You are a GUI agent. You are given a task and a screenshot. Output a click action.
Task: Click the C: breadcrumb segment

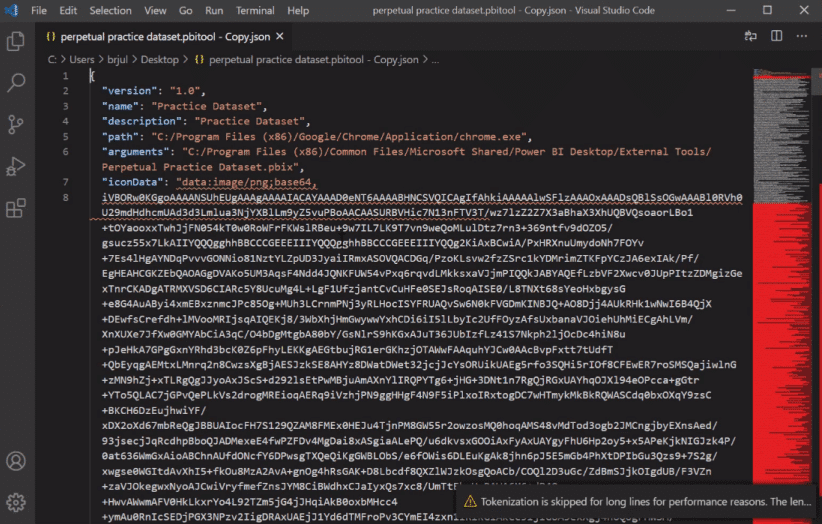(52, 60)
